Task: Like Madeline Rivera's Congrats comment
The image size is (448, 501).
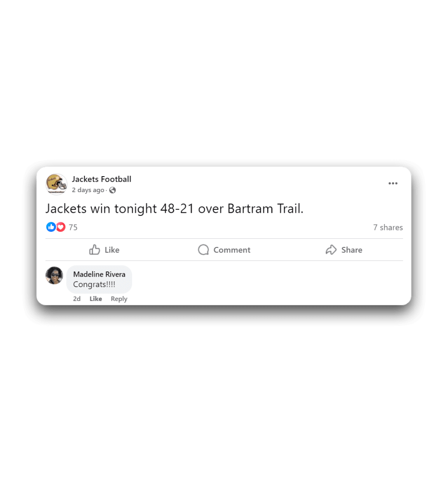Action: pyautogui.click(x=96, y=299)
